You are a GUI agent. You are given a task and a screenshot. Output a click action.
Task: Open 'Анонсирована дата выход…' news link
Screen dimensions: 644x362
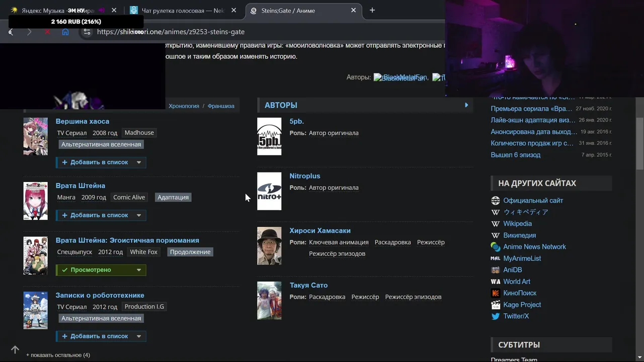[534, 132]
